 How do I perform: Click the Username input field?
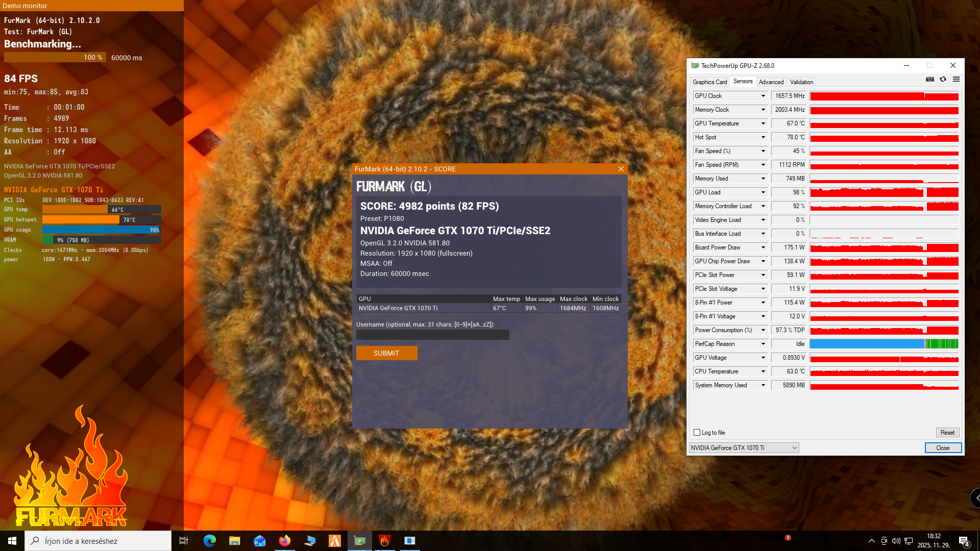coord(432,335)
